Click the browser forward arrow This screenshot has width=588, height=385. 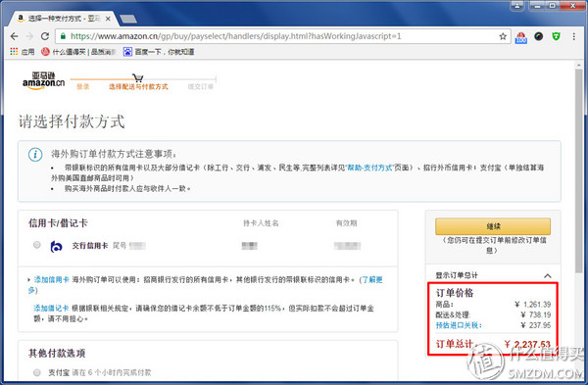(29, 36)
